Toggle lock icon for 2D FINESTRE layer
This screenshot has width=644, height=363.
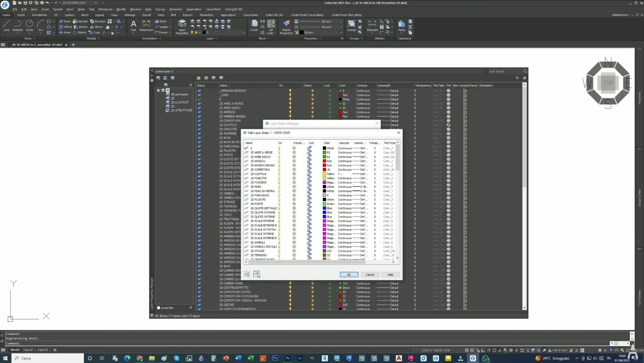click(309, 178)
